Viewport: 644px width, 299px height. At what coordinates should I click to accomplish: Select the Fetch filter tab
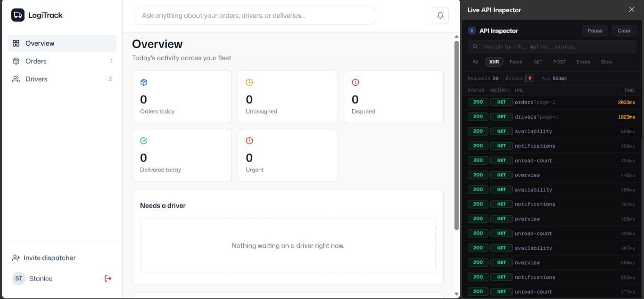pyautogui.click(x=516, y=62)
